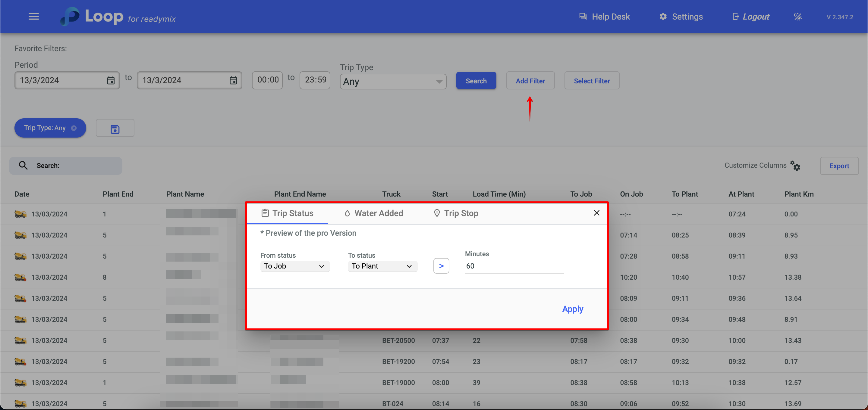
Task: Switch to the Water Added tab
Action: coord(374,213)
